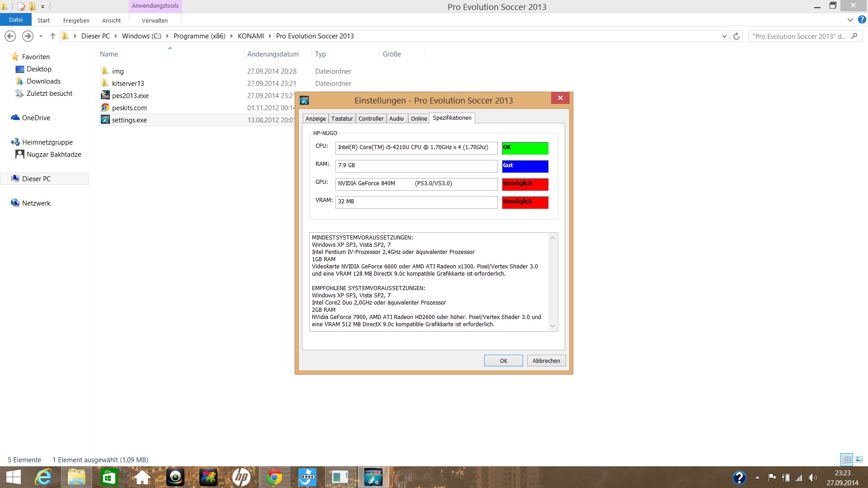Switch to the large icons view

click(x=859, y=460)
